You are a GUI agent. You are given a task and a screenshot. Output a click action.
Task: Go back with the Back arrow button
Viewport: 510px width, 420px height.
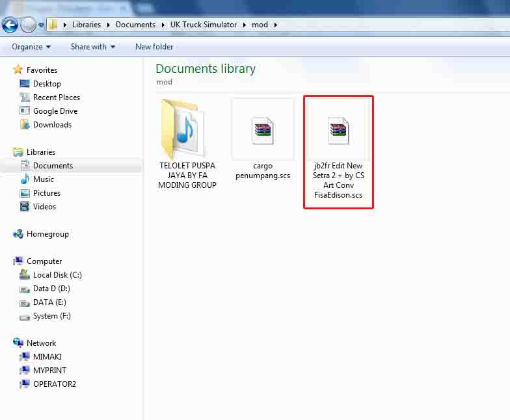10,25
